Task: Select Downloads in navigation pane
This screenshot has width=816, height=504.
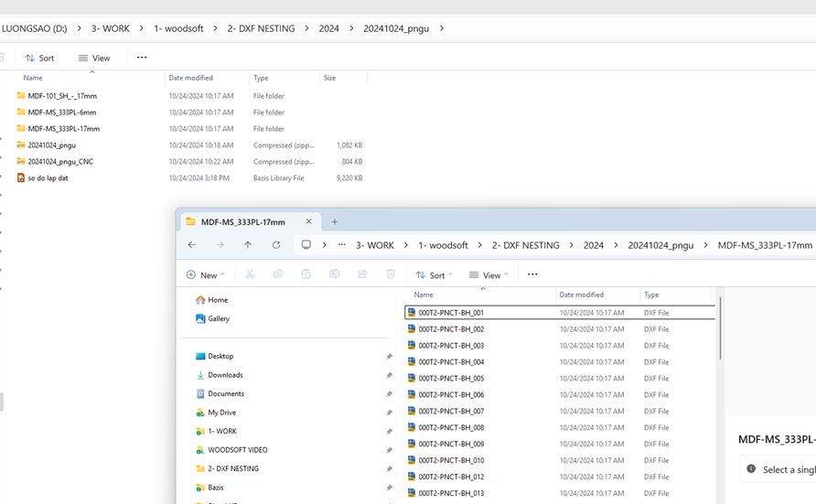Action: coord(225,375)
